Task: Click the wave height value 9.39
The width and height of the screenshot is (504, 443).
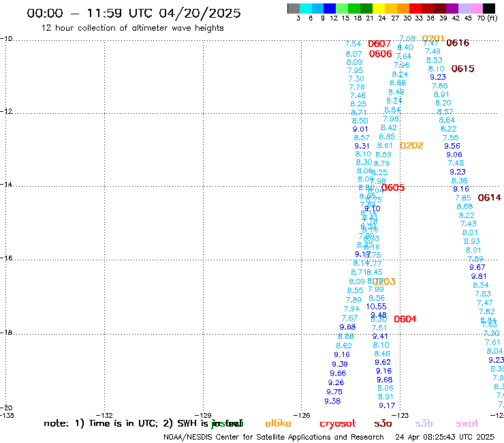Action: tap(339, 364)
